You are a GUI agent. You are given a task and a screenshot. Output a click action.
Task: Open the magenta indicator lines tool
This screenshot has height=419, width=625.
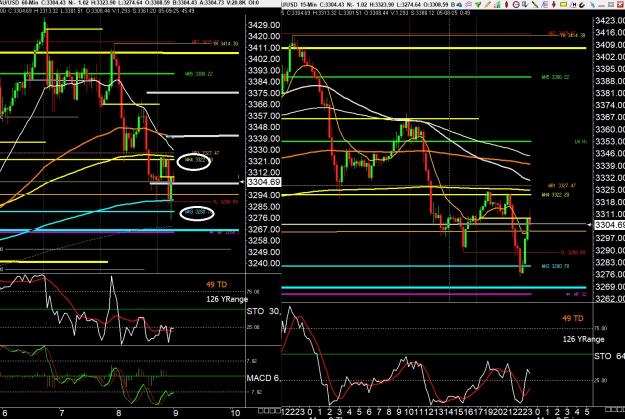point(469,5)
